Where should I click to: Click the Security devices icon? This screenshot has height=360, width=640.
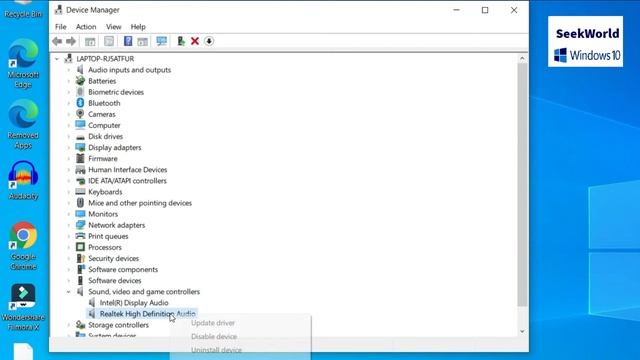point(80,258)
